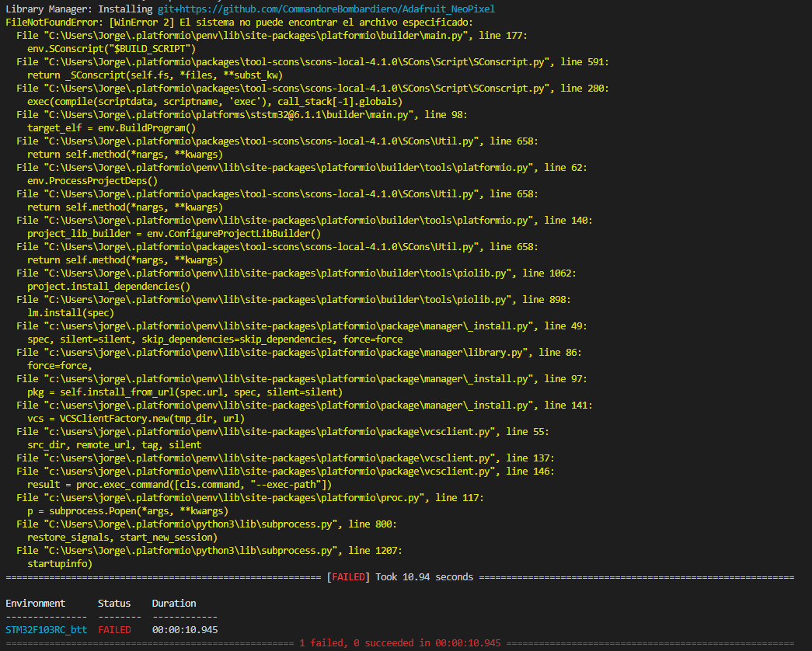Click the 'src_dir, remote_url, tag, silent' line

point(114,445)
